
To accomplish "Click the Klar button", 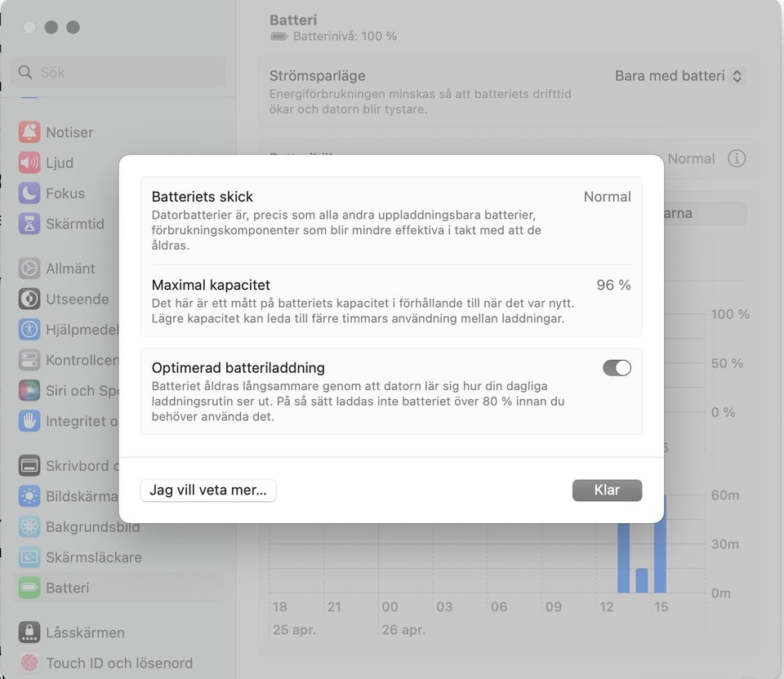I will point(607,490).
